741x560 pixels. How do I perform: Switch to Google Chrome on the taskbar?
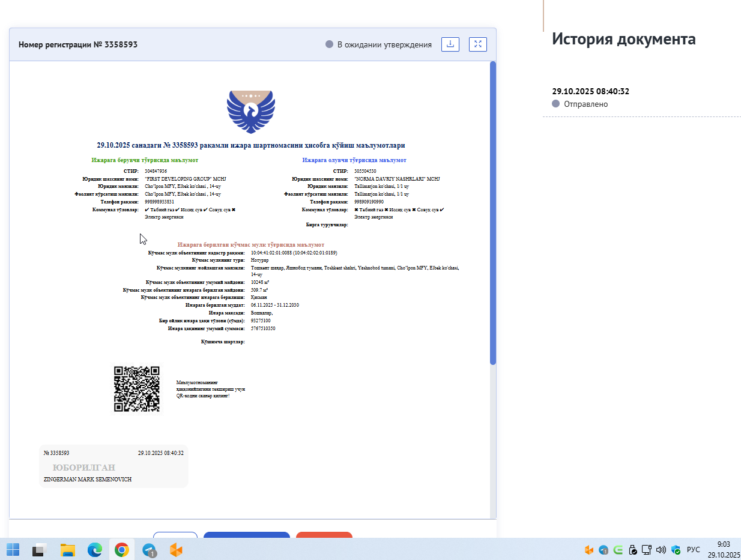122,549
